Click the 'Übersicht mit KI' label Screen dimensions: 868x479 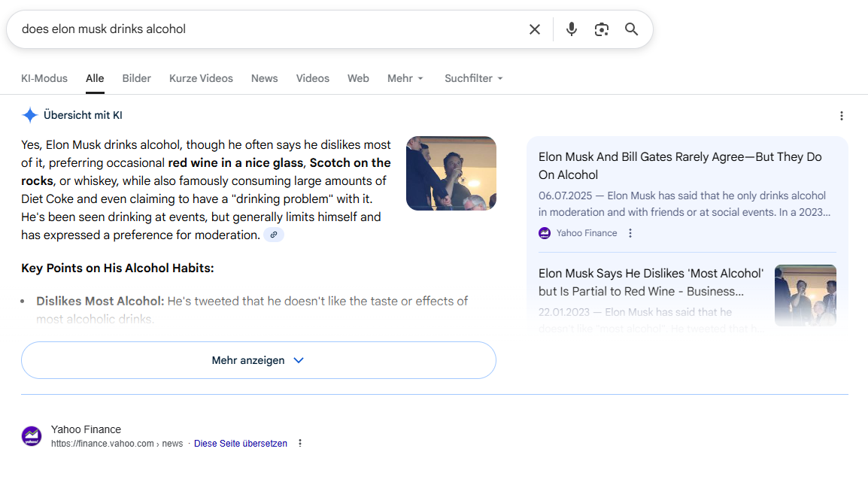click(83, 116)
